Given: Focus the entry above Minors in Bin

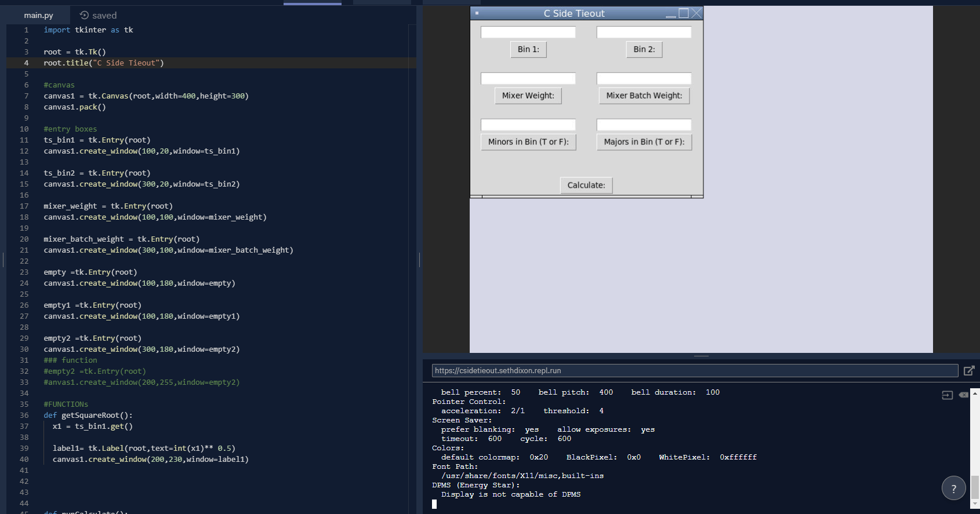Looking at the screenshot, I should click(528, 125).
